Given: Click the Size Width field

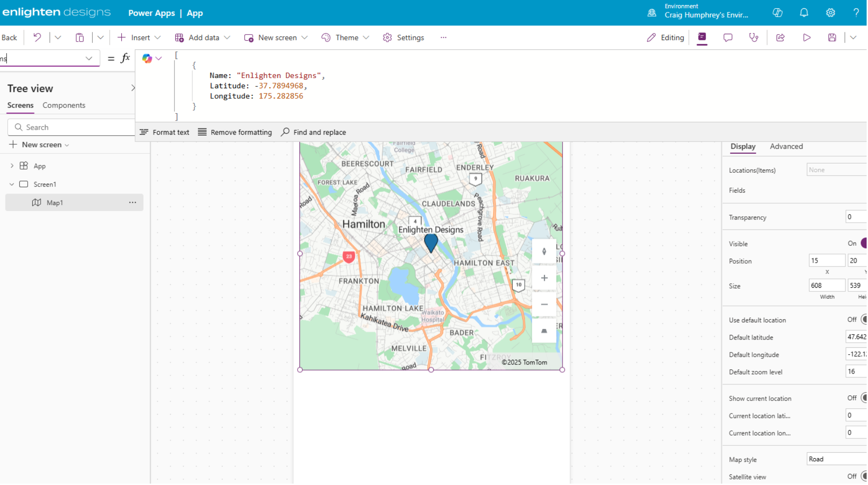Looking at the screenshot, I should (826, 286).
